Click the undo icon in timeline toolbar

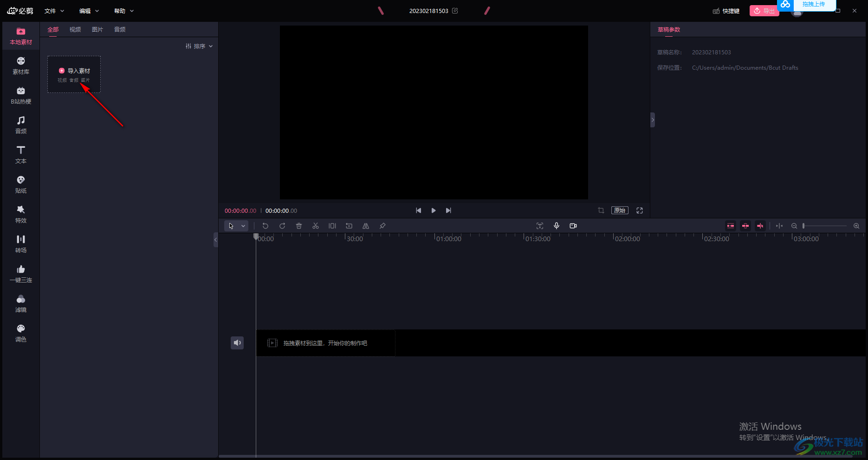coord(266,226)
